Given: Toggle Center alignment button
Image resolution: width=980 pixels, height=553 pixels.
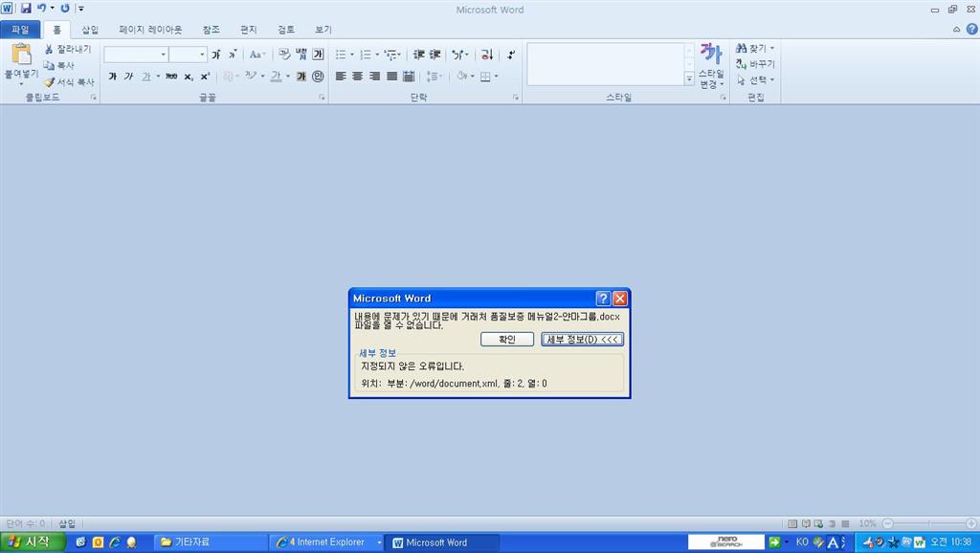Looking at the screenshot, I should point(358,77).
